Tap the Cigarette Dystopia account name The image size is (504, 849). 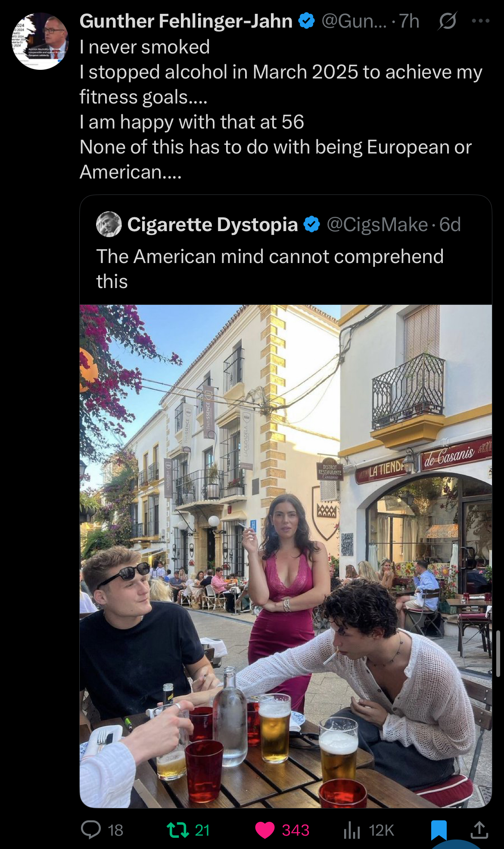tap(212, 224)
